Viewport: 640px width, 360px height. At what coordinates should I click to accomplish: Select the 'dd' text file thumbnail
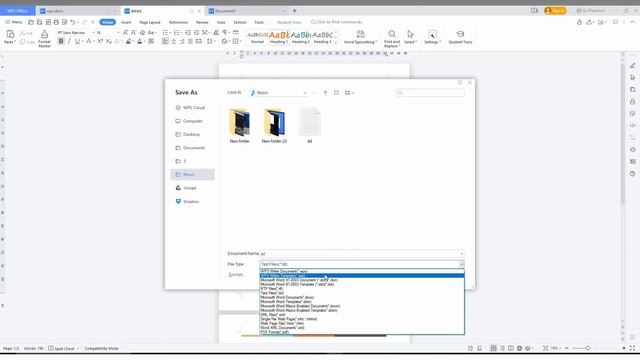click(x=310, y=125)
